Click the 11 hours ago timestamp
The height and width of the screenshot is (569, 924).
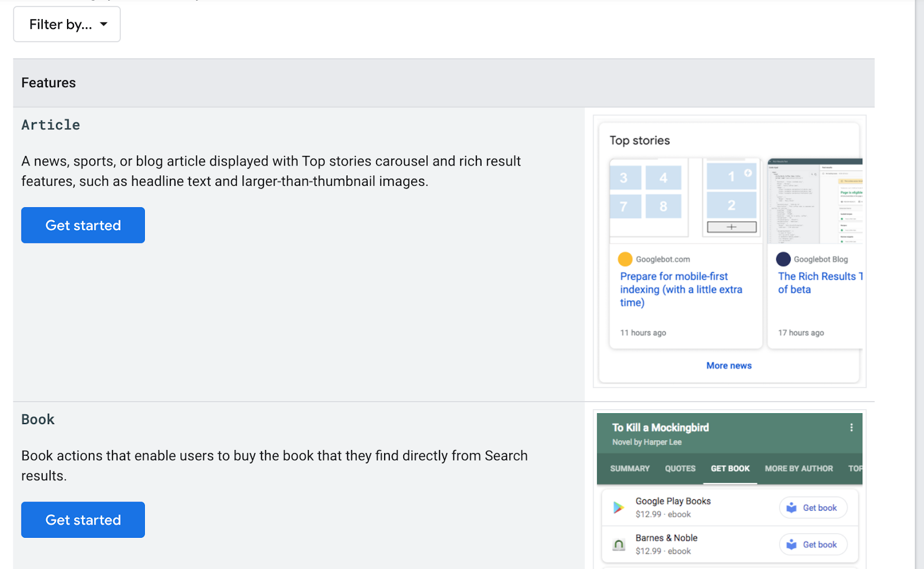(x=643, y=333)
